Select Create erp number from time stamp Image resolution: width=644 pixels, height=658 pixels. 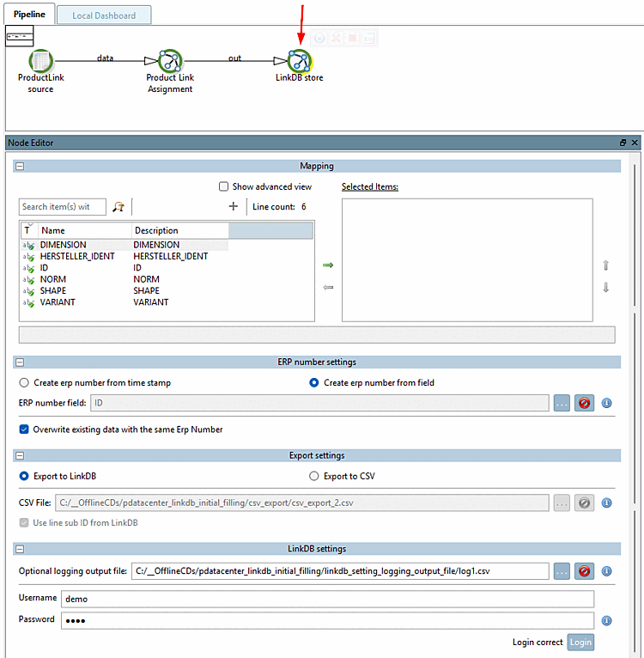[x=24, y=383]
